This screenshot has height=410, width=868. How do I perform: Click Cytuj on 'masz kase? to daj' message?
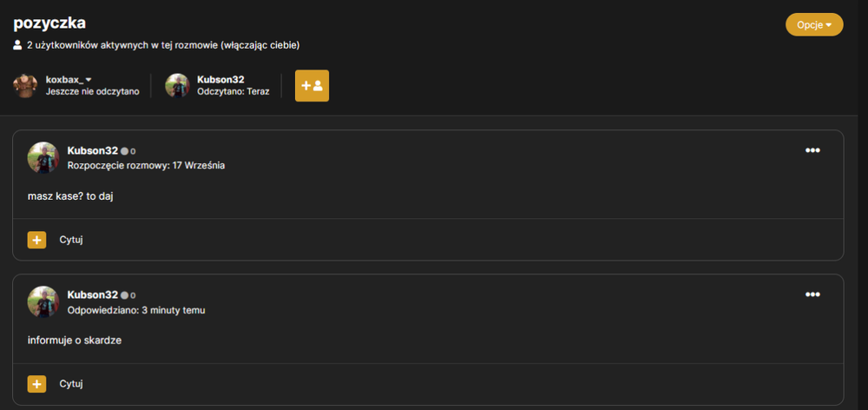[x=71, y=240]
